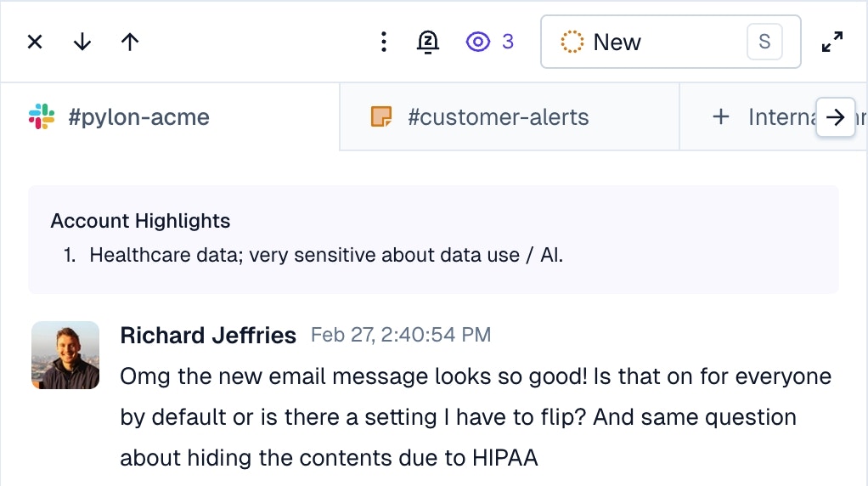Open the three-dot more options menu
Screen dimensions: 868x486
(x=384, y=42)
